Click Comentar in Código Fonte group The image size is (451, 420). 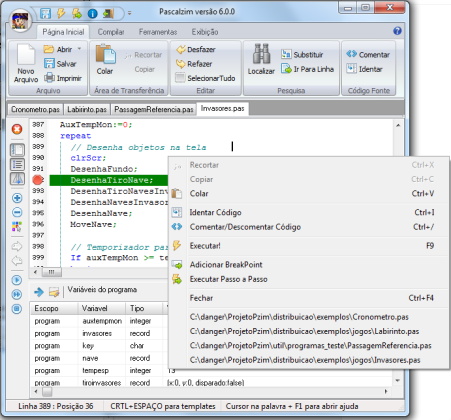pos(368,54)
